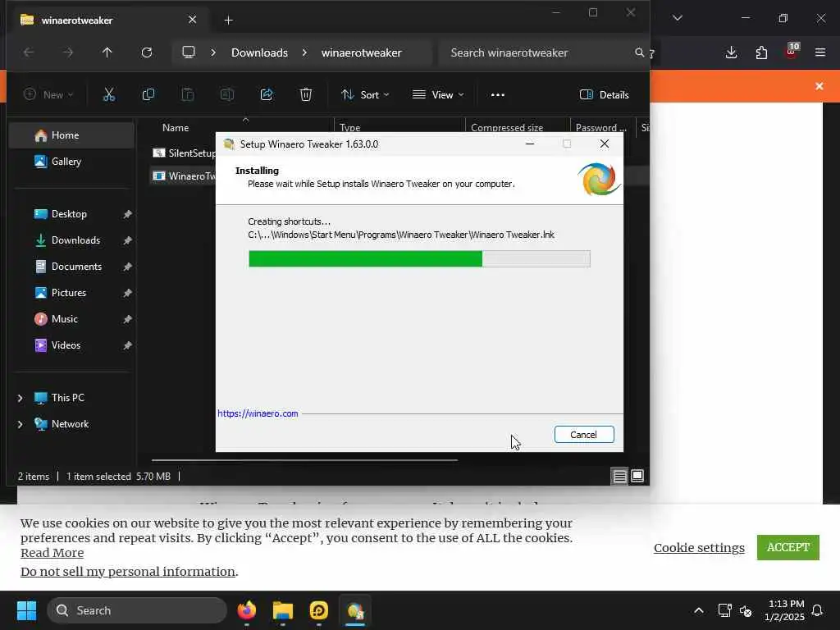Click the muted volume tray icon
Image resolution: width=840 pixels, height=630 pixels.
(x=746, y=610)
